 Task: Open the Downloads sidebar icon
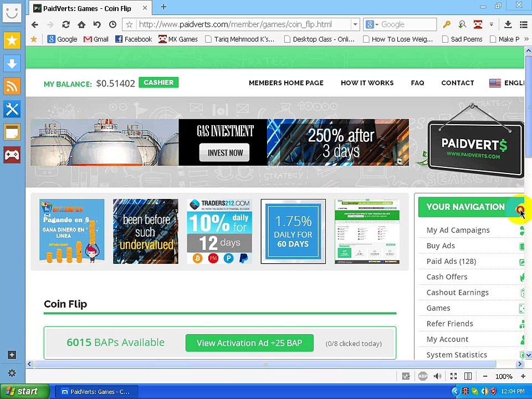[x=12, y=63]
